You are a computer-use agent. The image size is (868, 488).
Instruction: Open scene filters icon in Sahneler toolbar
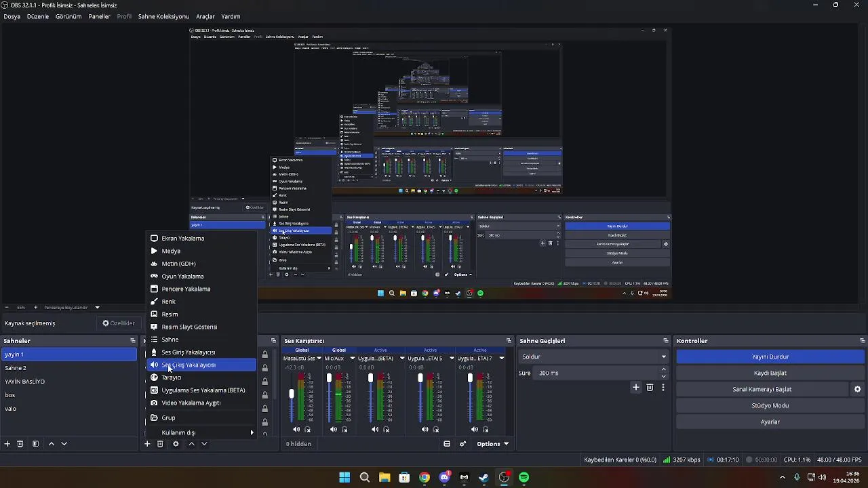coord(35,444)
